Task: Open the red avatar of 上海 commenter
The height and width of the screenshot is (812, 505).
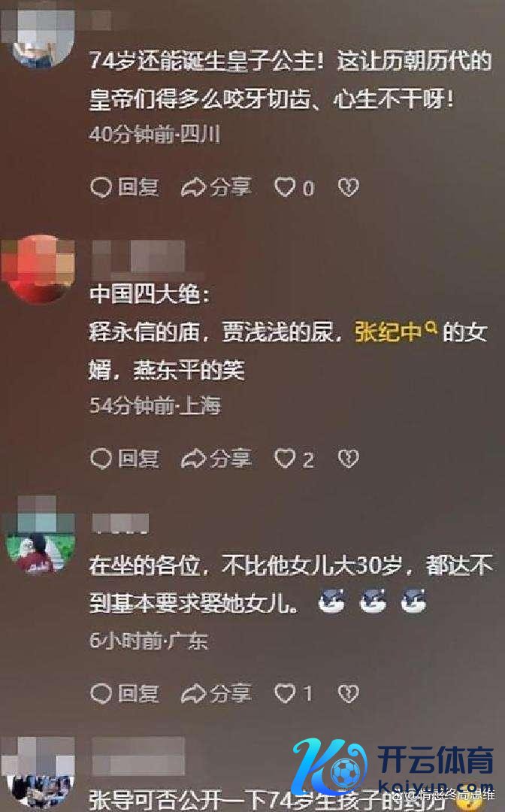Action: coord(39,269)
